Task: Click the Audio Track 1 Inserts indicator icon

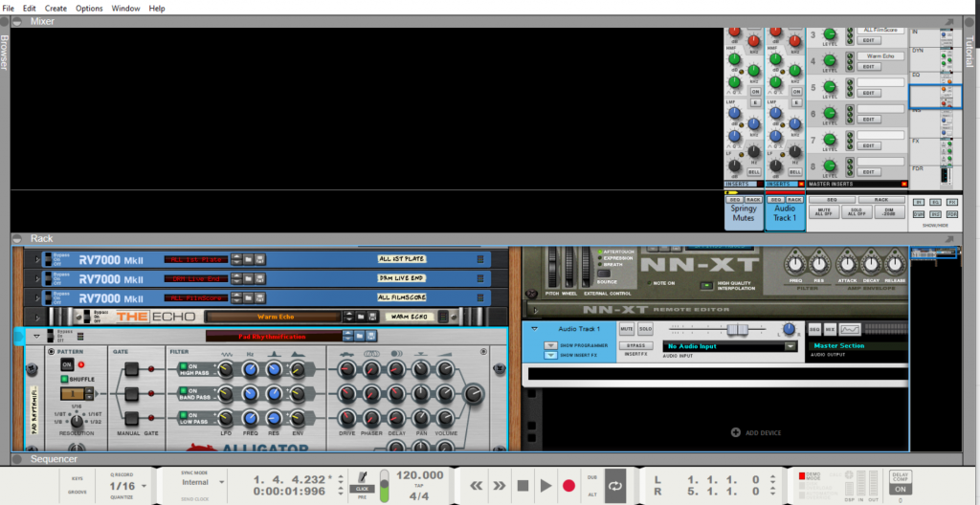Action: tap(800, 185)
